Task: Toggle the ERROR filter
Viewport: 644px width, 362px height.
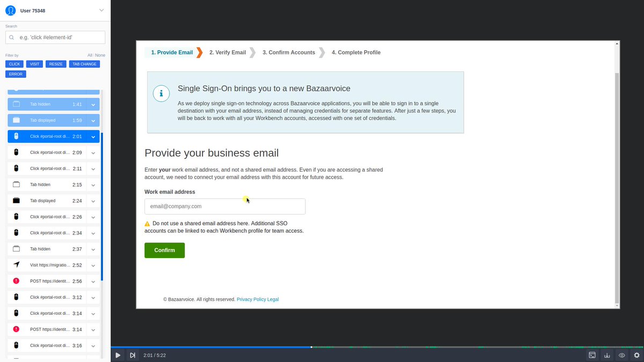Action: tap(16, 74)
